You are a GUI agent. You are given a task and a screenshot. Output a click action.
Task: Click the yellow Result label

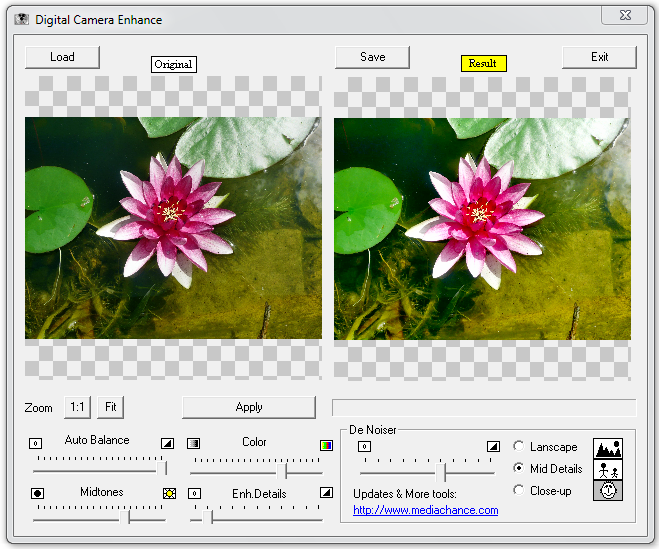click(x=483, y=63)
